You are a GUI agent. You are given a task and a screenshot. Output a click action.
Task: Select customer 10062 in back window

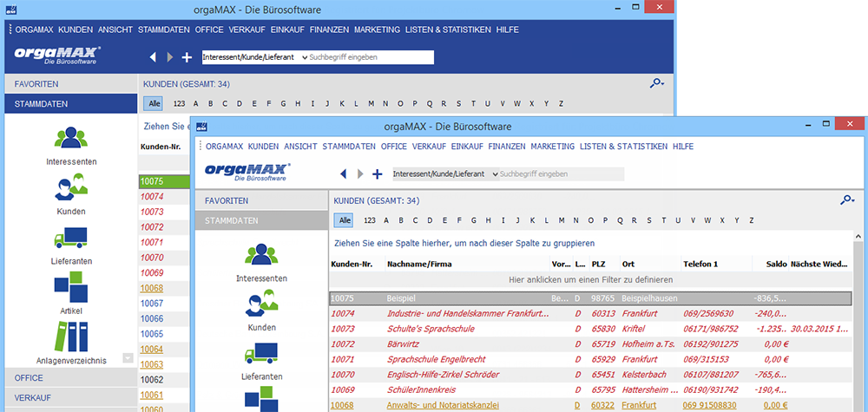click(152, 380)
